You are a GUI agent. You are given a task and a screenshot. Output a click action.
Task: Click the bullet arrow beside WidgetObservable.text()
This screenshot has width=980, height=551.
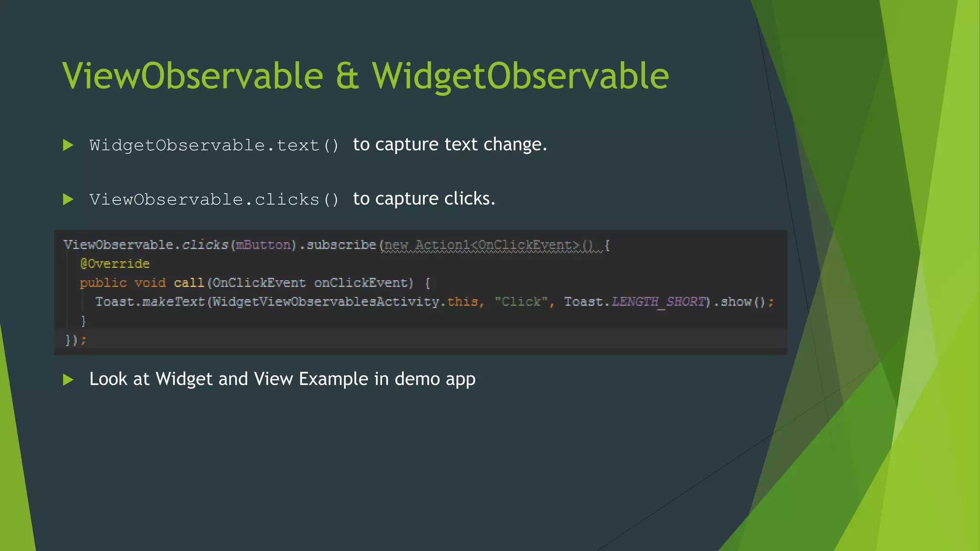[68, 145]
